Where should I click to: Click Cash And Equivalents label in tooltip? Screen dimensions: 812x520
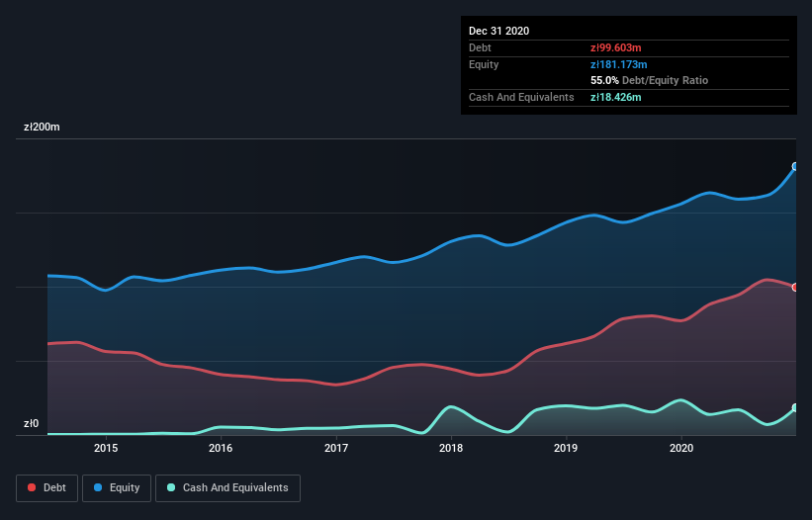521,97
